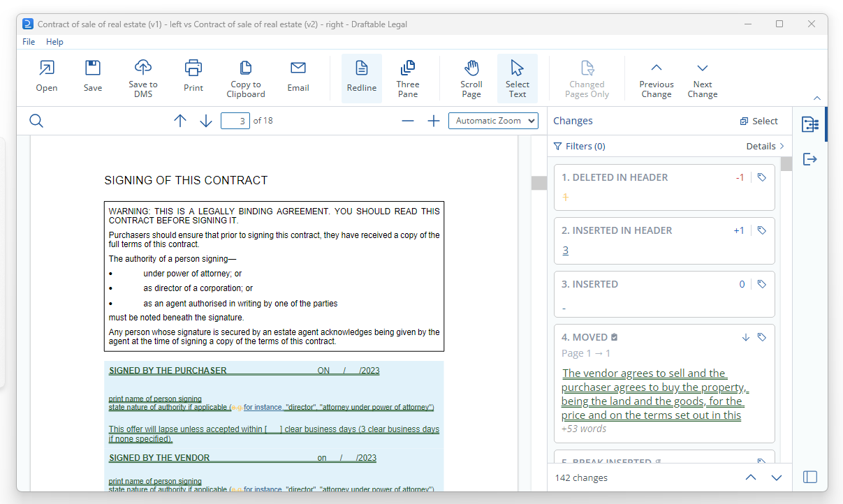The width and height of the screenshot is (843, 504).
Task: Click the 'Page 1 → 1' move label
Action: coord(586,353)
